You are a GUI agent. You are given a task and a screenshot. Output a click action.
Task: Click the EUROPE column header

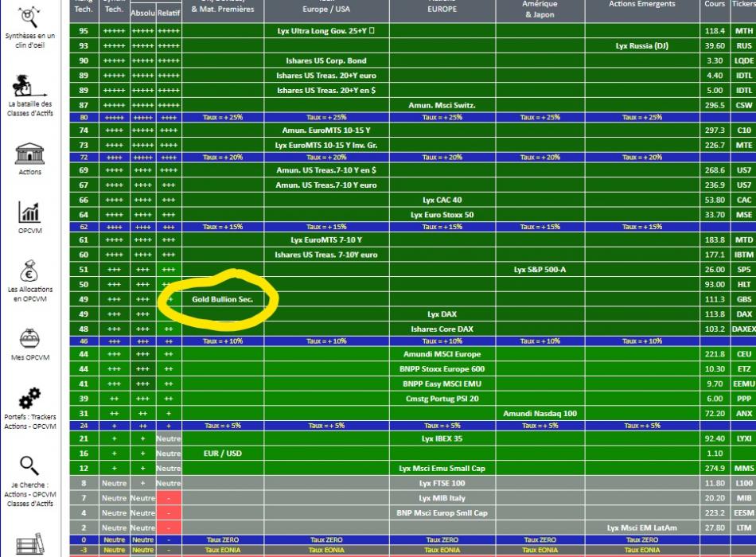(x=442, y=10)
